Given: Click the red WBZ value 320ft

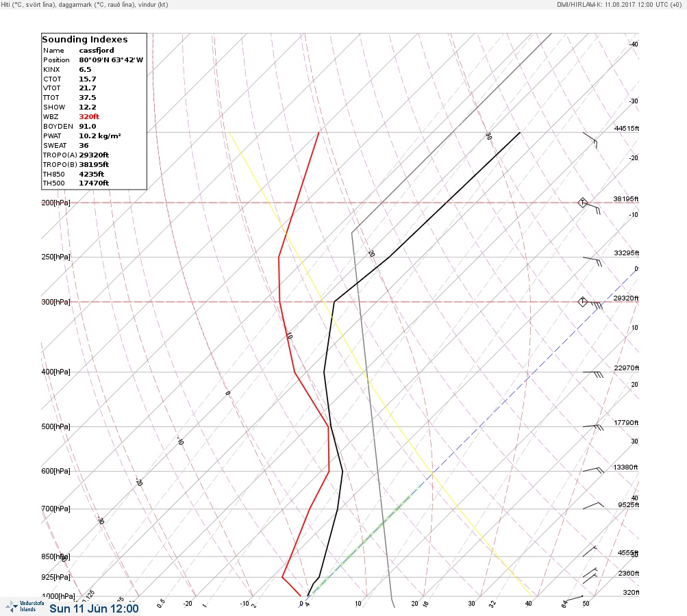Looking at the screenshot, I should click(89, 117).
